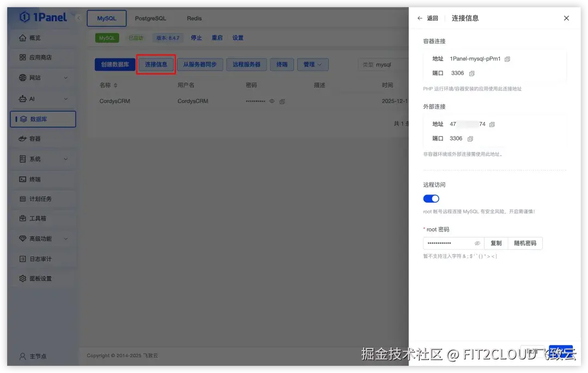
Task: Click the 高级功能 diamond icon
Action: tap(22, 239)
